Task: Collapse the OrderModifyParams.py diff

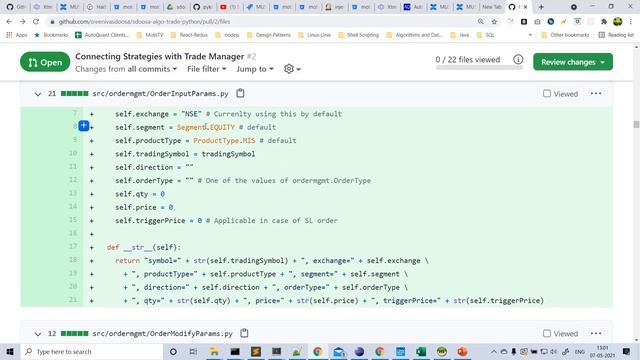Action: click(x=38, y=334)
